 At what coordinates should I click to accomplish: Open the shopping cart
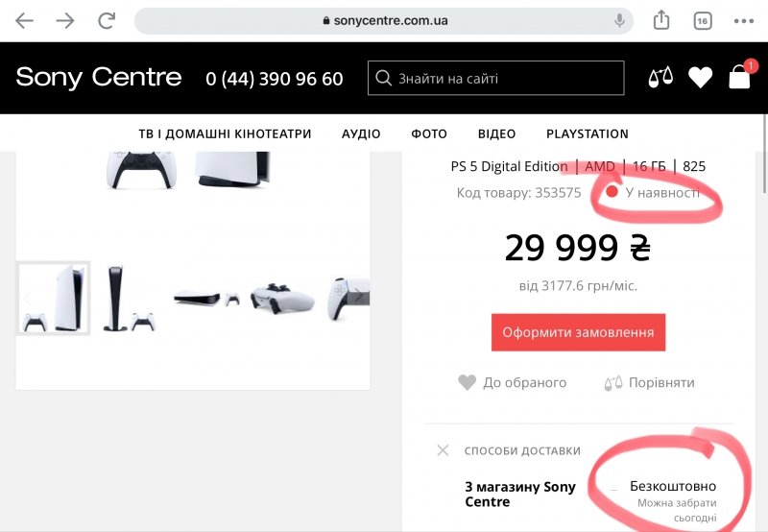point(739,78)
